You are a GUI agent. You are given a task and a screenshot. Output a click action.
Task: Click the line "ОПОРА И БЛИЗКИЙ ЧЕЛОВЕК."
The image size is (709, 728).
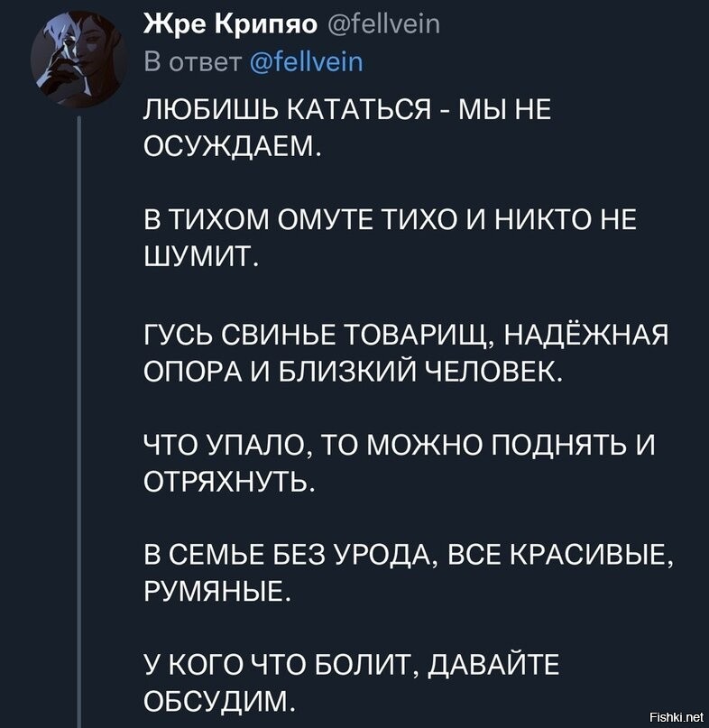tap(353, 373)
